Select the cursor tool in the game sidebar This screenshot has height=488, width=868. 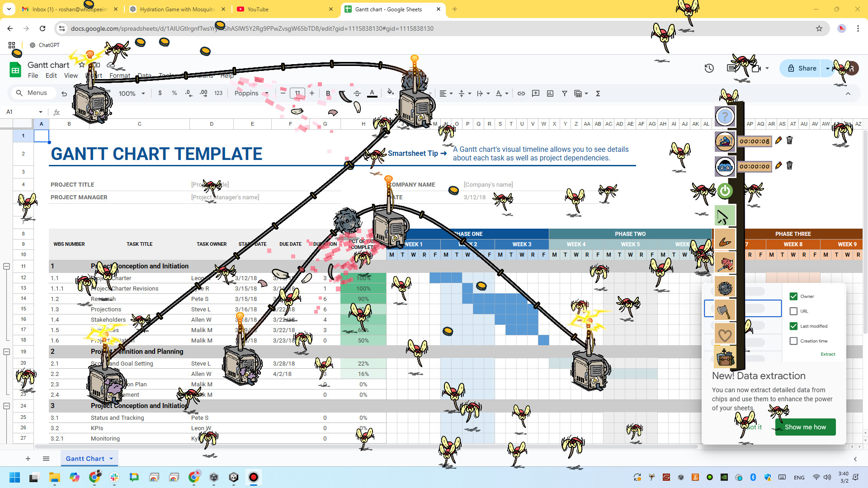tap(724, 216)
